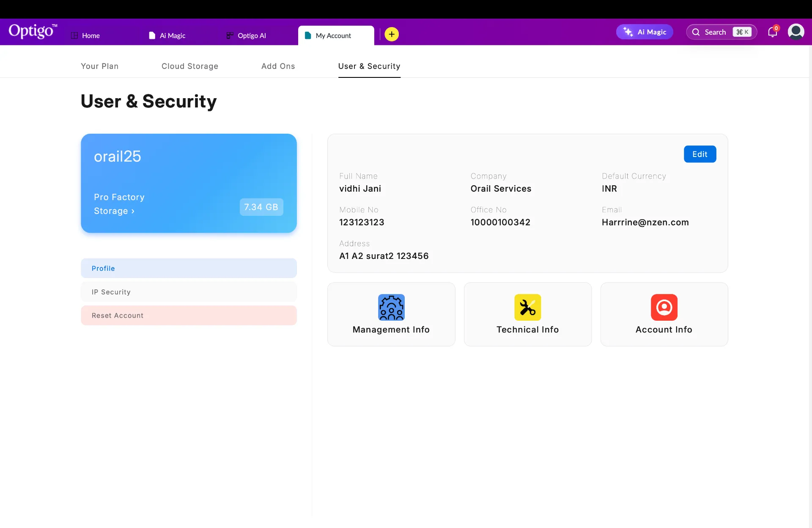Click the 7.34 GB storage badge

tap(261, 207)
